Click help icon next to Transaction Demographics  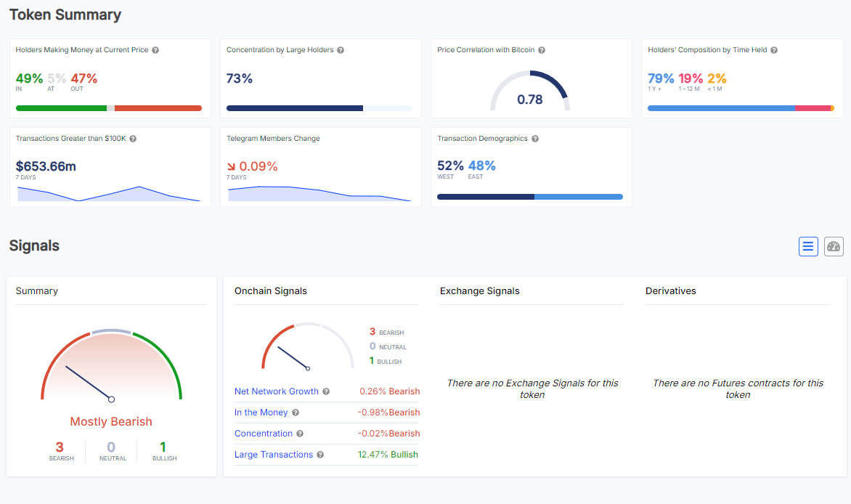[534, 139]
